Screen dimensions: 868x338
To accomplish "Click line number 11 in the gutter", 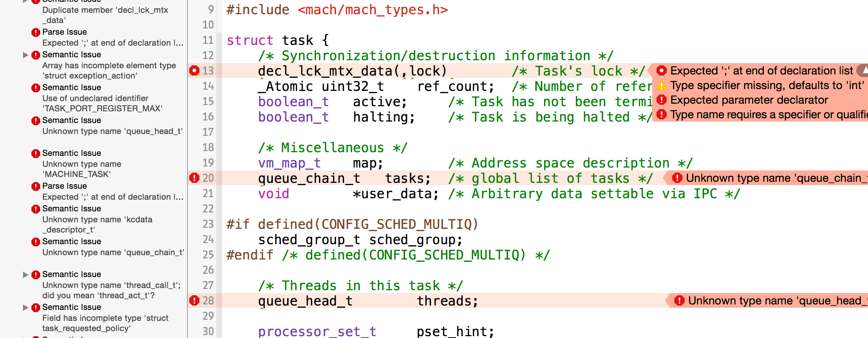I will [x=208, y=40].
